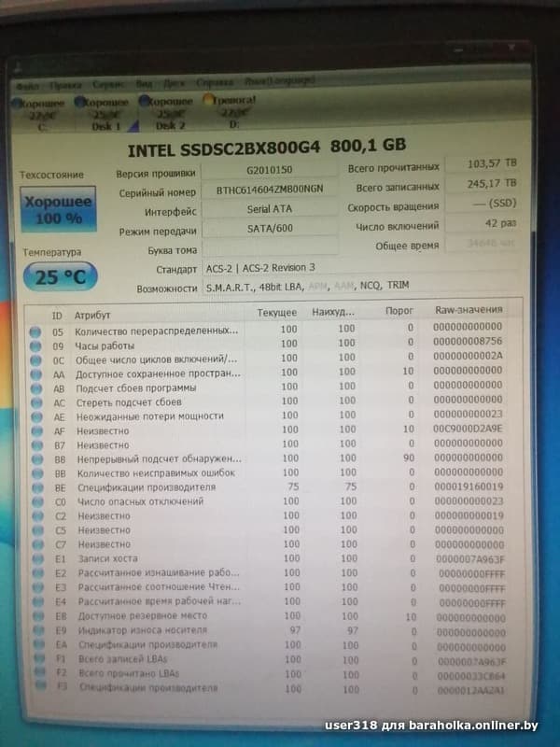Click the Хорошее 100 % health status button
Image resolution: width=560 pixels, height=747 pixels.
[58, 209]
